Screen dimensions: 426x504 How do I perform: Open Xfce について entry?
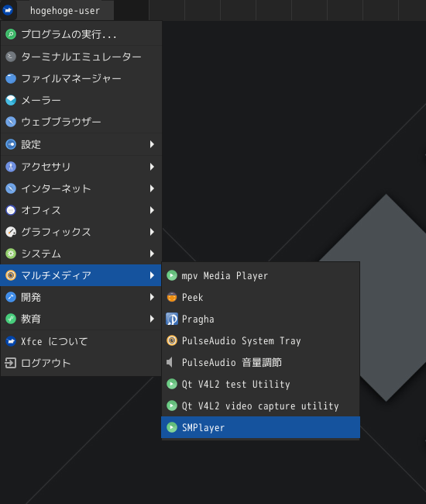click(x=81, y=341)
